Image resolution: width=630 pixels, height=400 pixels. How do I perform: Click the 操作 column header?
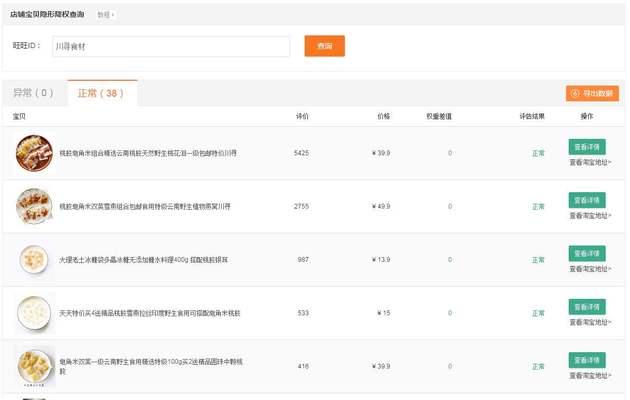click(x=587, y=116)
